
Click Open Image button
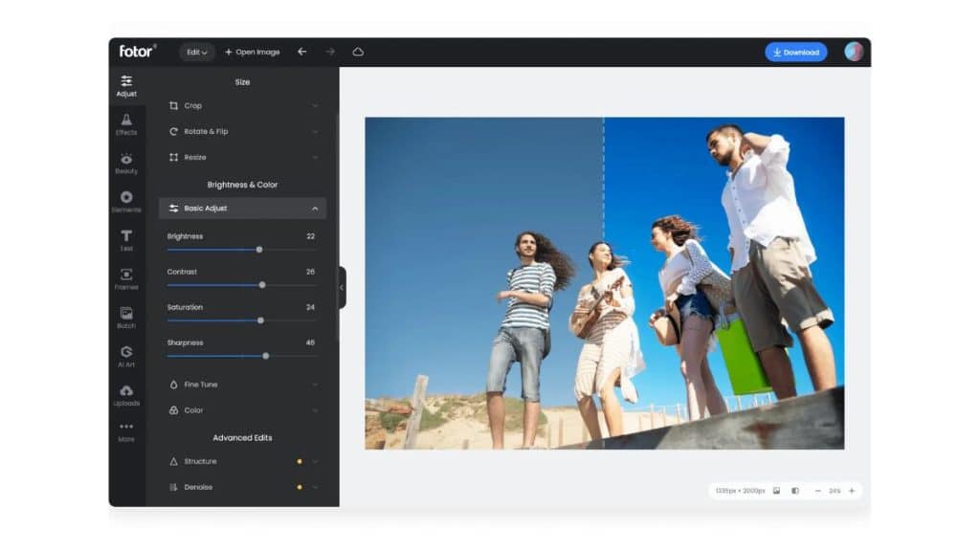(x=253, y=52)
